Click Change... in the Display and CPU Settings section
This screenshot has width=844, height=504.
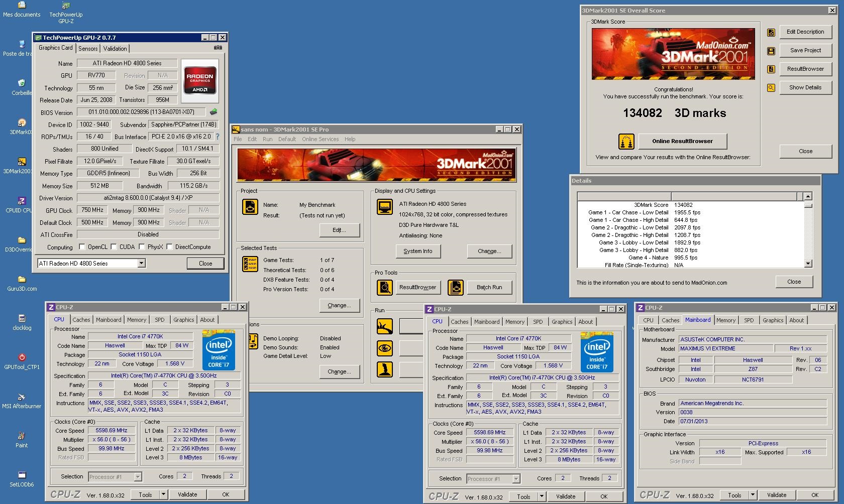tap(489, 251)
